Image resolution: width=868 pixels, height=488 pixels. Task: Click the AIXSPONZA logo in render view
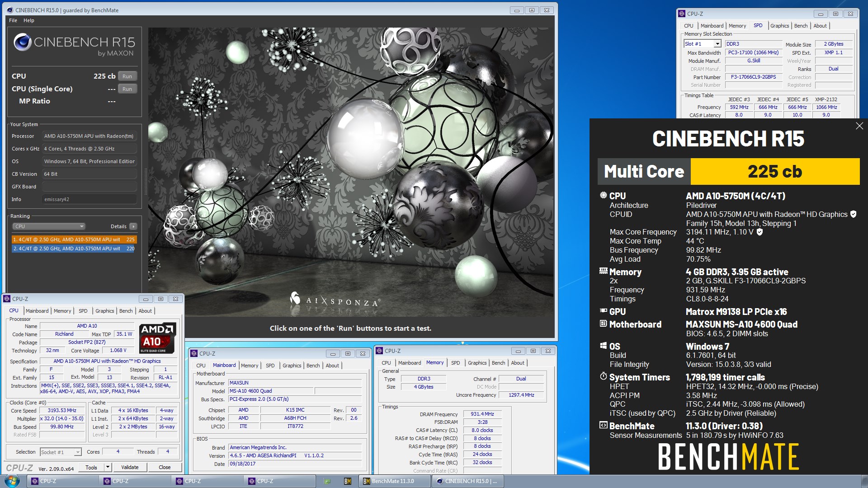click(x=335, y=300)
